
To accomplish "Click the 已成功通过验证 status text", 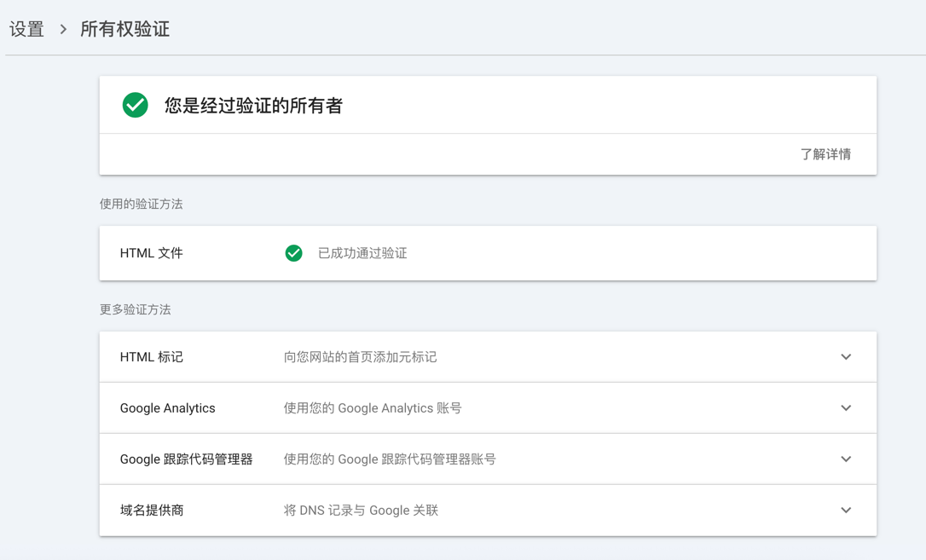I will 362,253.
